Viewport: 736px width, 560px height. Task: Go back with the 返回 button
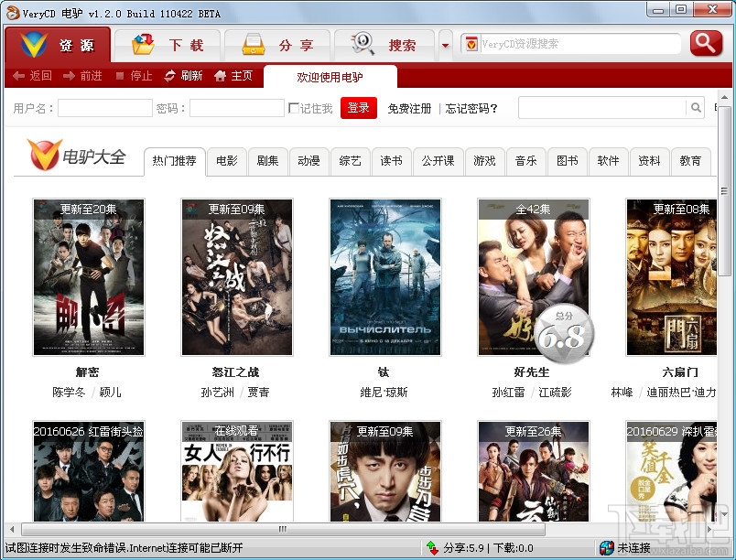pos(32,76)
